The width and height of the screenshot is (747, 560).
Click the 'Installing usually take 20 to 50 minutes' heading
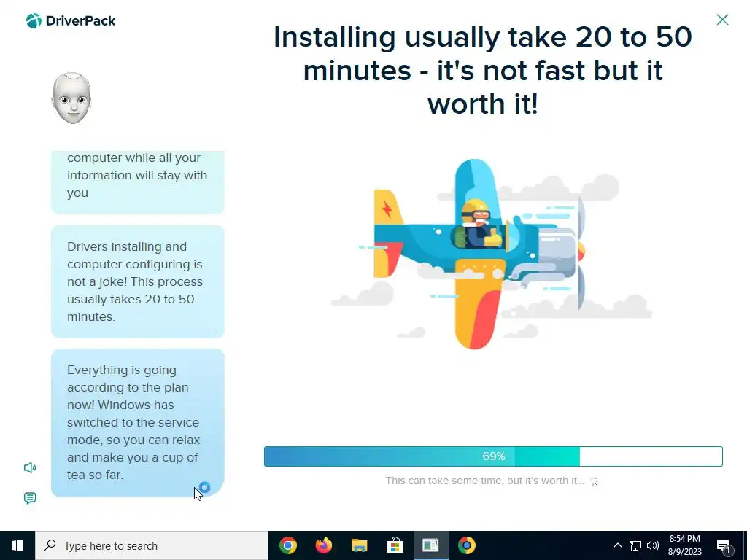[x=483, y=70]
